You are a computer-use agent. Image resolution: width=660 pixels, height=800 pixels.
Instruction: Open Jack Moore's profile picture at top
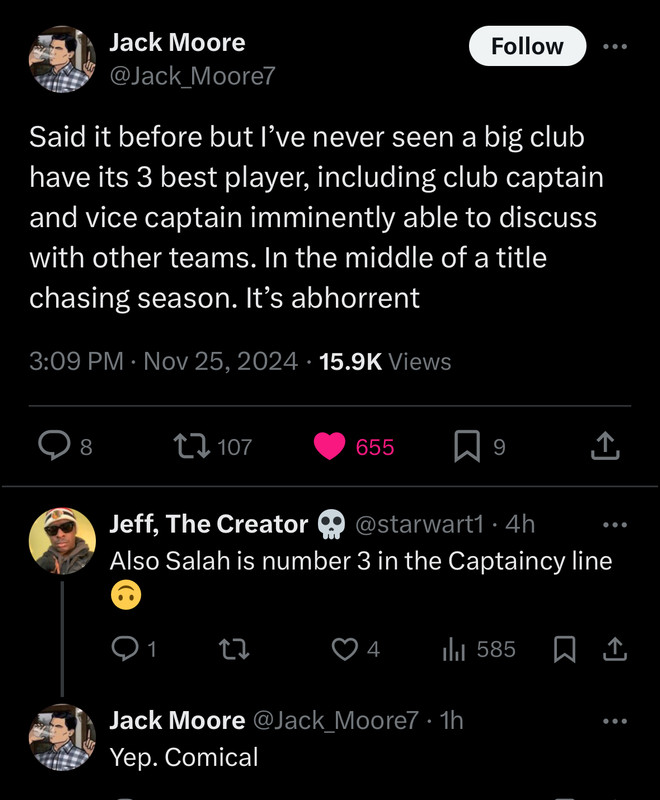pos(62,59)
